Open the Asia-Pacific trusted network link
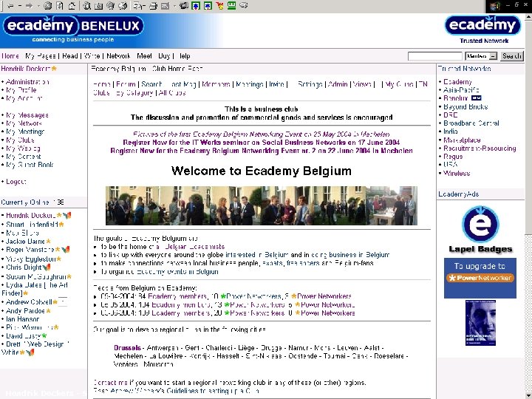This screenshot has height=399, width=532. click(461, 90)
